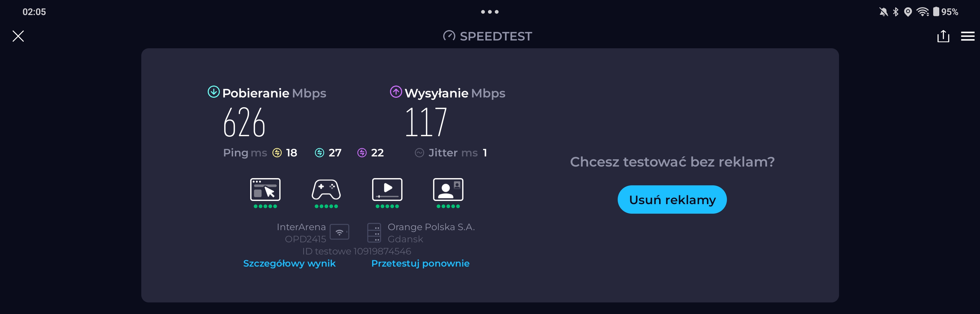Tap the video conferencing quality icon
The height and width of the screenshot is (314, 980).
tap(448, 189)
